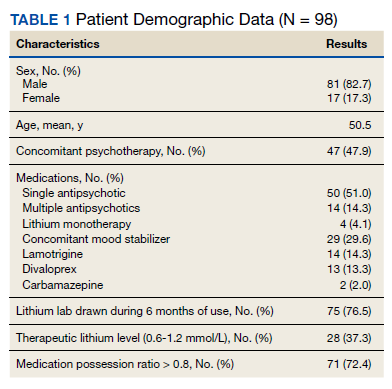Screen dimensions: 392x389
Task: Click the Male row value 81 (82.7)
Action: pos(349,84)
